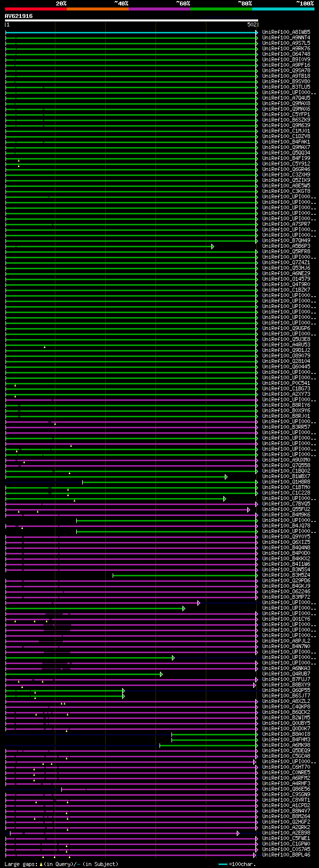Select label UniRef100_A6NE29

pos(286,274)
